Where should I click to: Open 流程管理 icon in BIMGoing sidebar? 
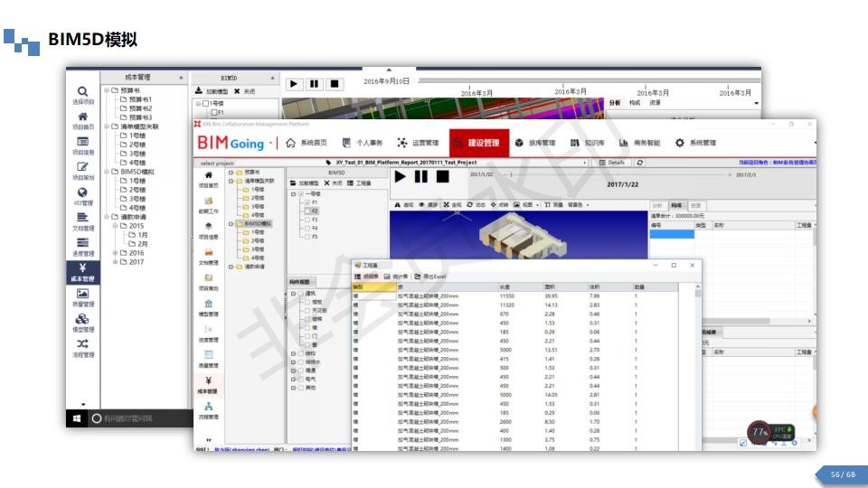point(209,406)
